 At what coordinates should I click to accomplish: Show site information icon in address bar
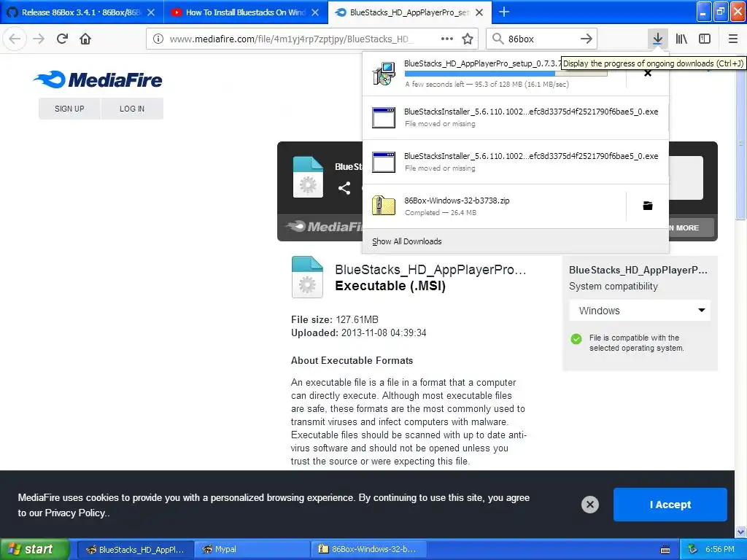tap(158, 39)
